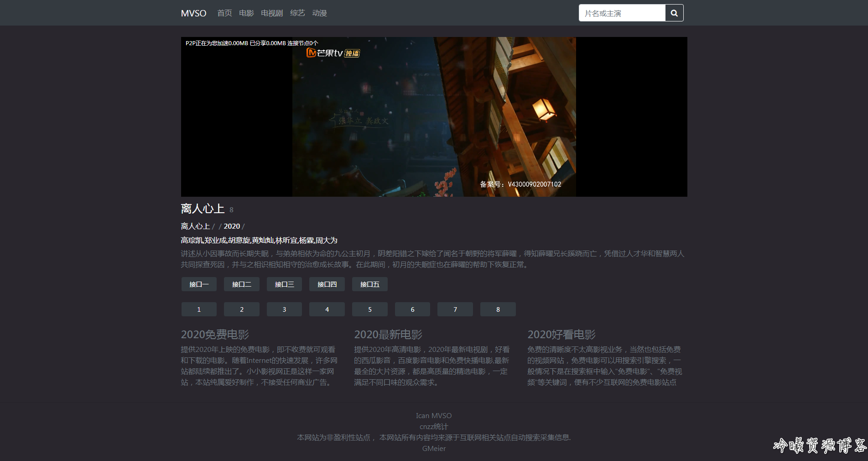Play episode 8
This screenshot has height=461, width=868.
498,309
